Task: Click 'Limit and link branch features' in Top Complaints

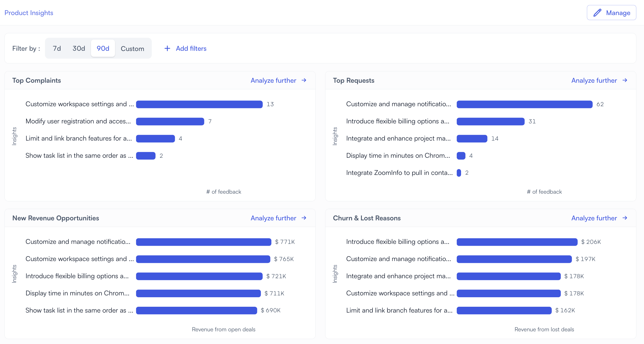Action: (x=79, y=138)
